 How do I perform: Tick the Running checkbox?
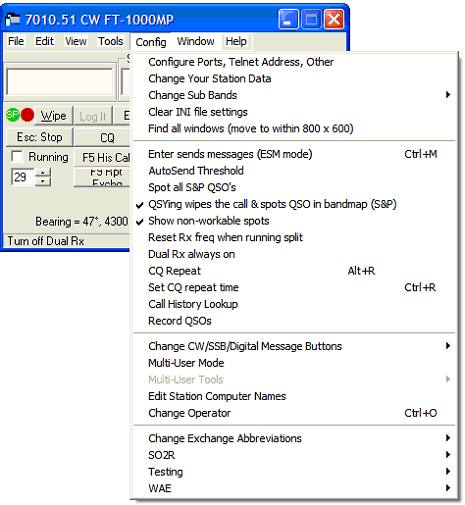click(16, 156)
